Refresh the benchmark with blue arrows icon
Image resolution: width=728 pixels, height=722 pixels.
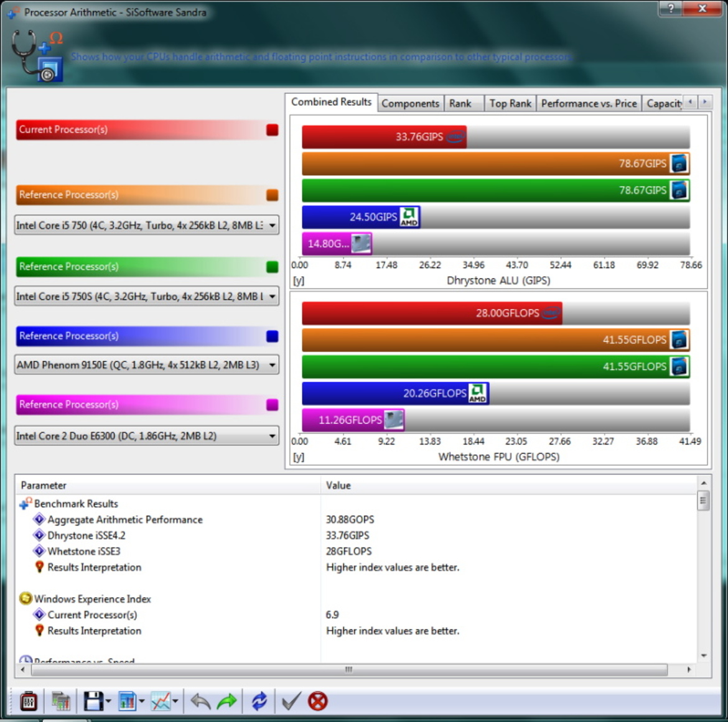pyautogui.click(x=259, y=701)
